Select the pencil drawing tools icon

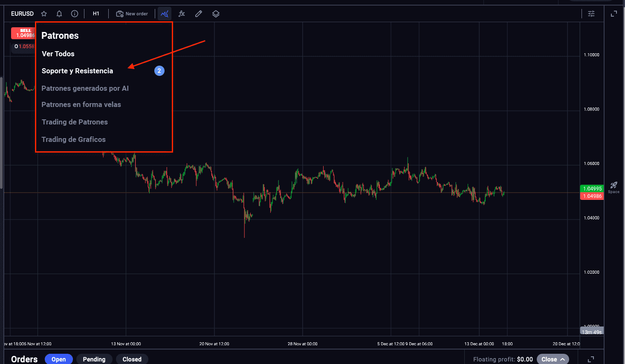point(198,14)
